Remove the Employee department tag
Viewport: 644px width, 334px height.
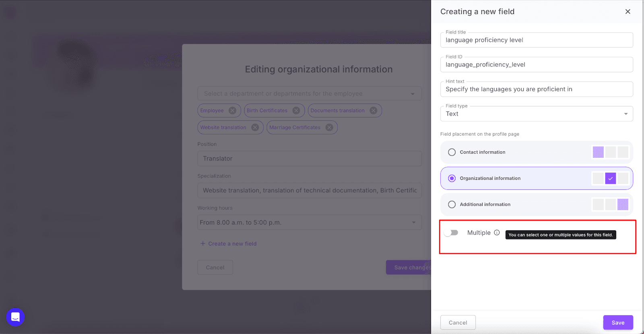[232, 111]
